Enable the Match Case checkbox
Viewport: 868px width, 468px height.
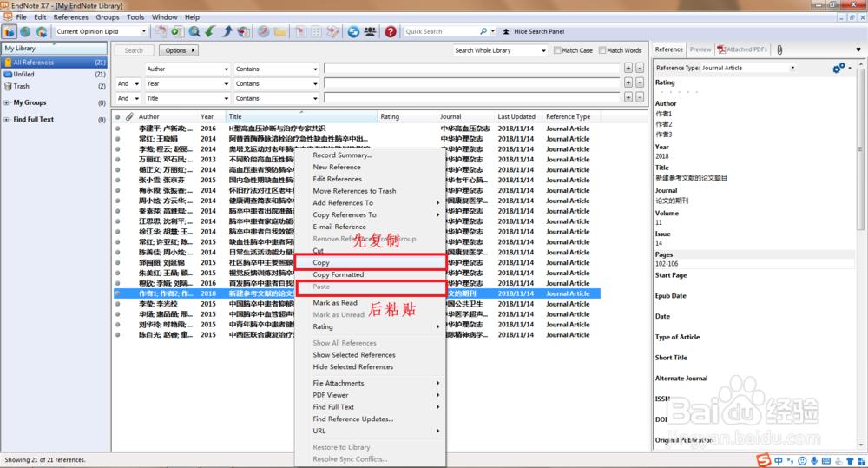(x=557, y=50)
